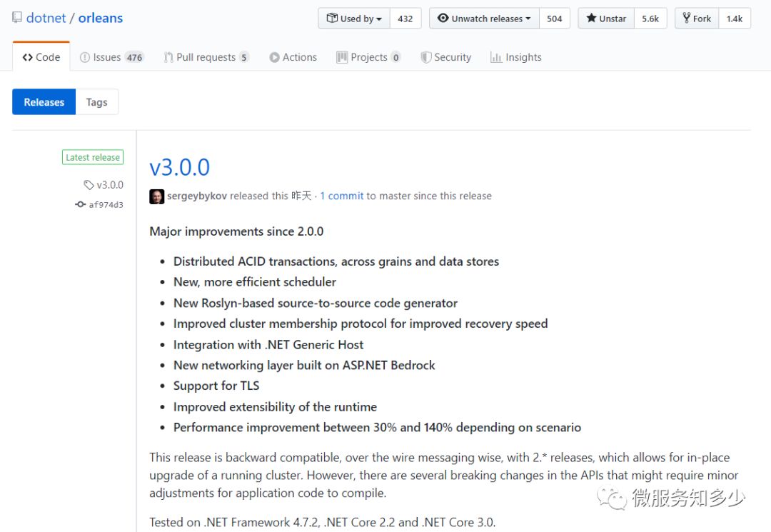The height and width of the screenshot is (532, 771).
Task: Open the orleans repository link
Action: (x=101, y=18)
